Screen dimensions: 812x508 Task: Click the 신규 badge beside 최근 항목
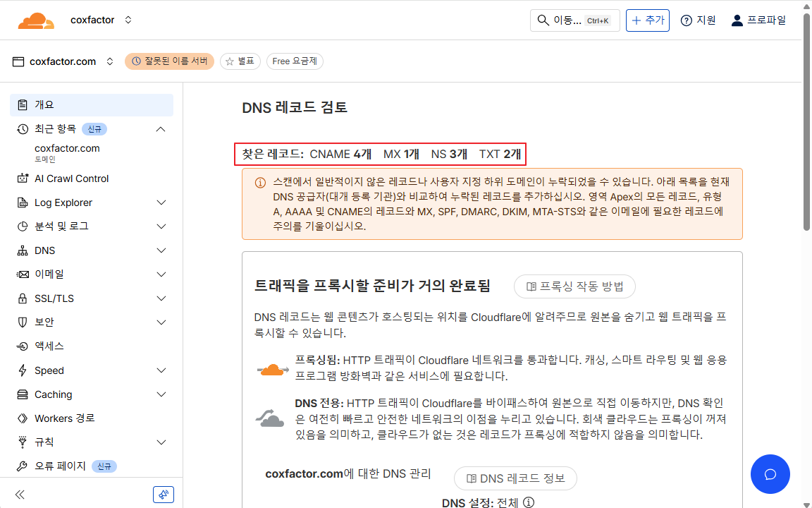tap(94, 129)
